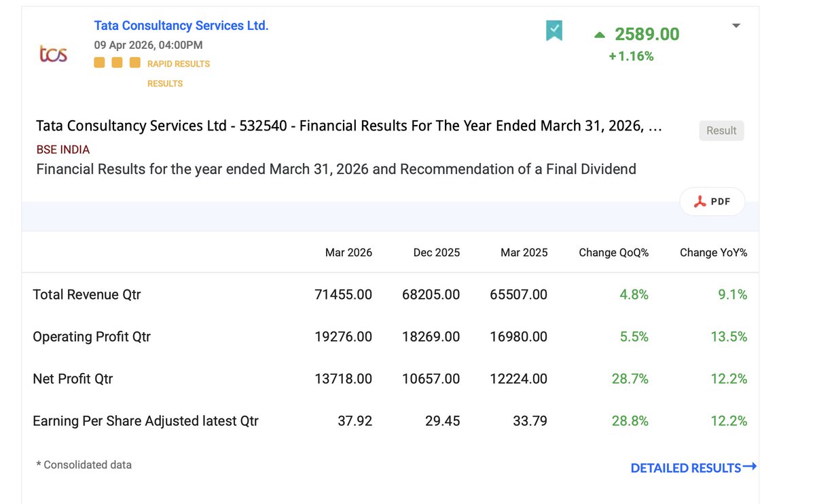Select the 68205.00 revenue value
This screenshot has height=504, width=815.
pos(431,295)
